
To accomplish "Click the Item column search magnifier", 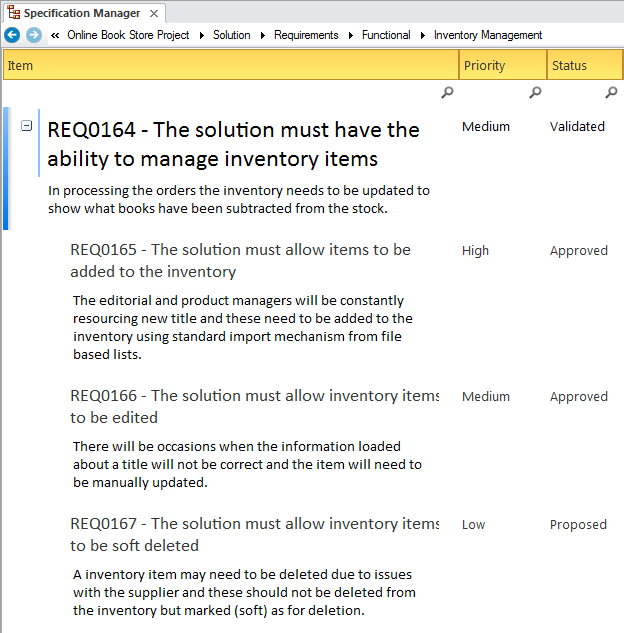I will (x=447, y=93).
